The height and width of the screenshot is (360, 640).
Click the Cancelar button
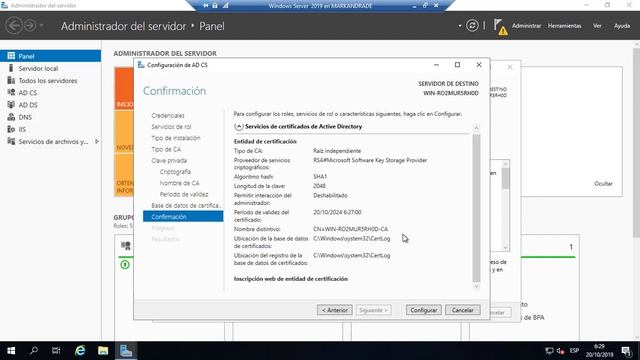click(x=462, y=310)
